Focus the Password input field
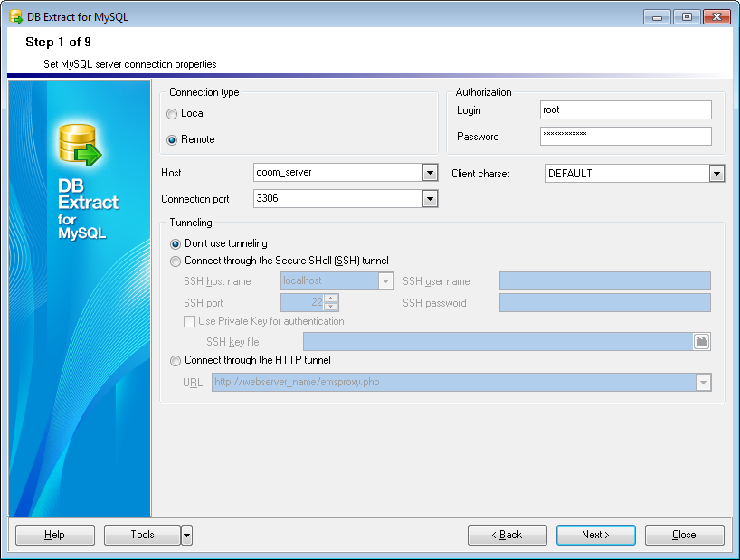740x560 pixels. (625, 137)
